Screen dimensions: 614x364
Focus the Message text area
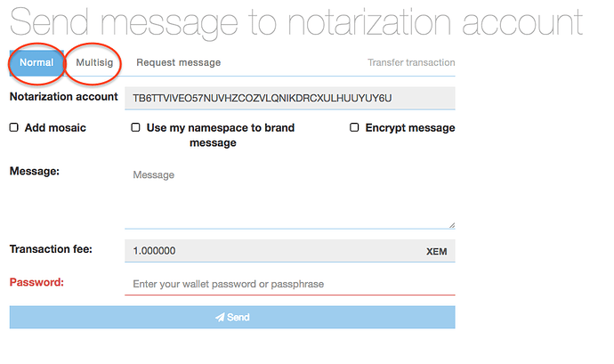tap(290, 198)
